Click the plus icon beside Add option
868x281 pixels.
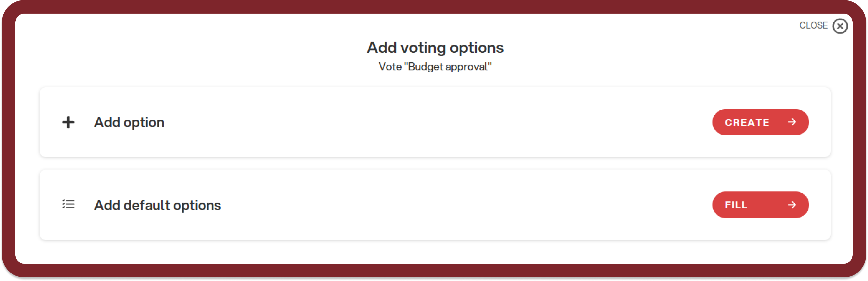click(x=68, y=122)
